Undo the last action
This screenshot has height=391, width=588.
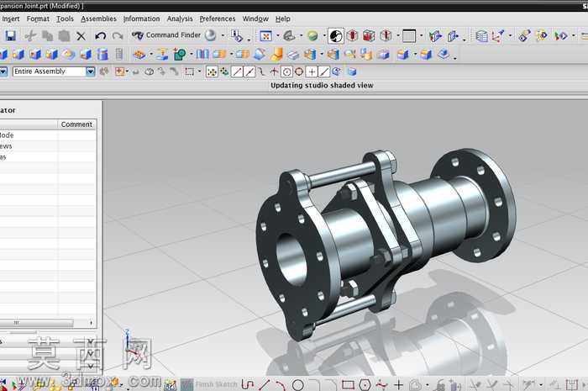(x=100, y=36)
